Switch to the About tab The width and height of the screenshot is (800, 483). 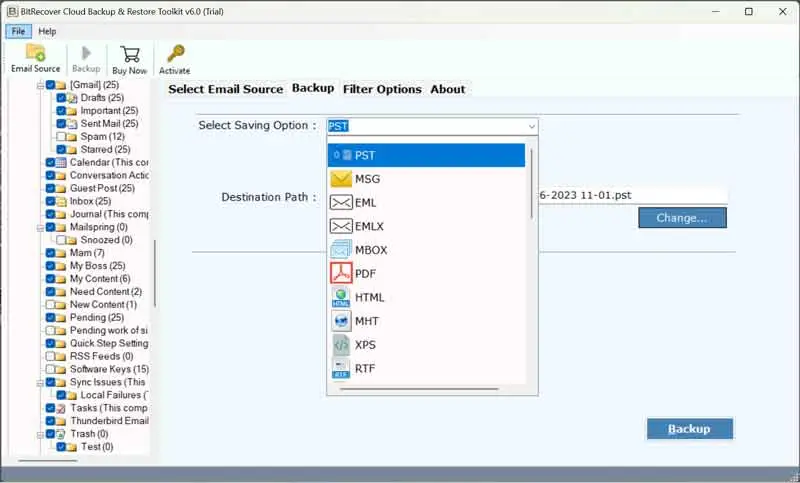[447, 89]
